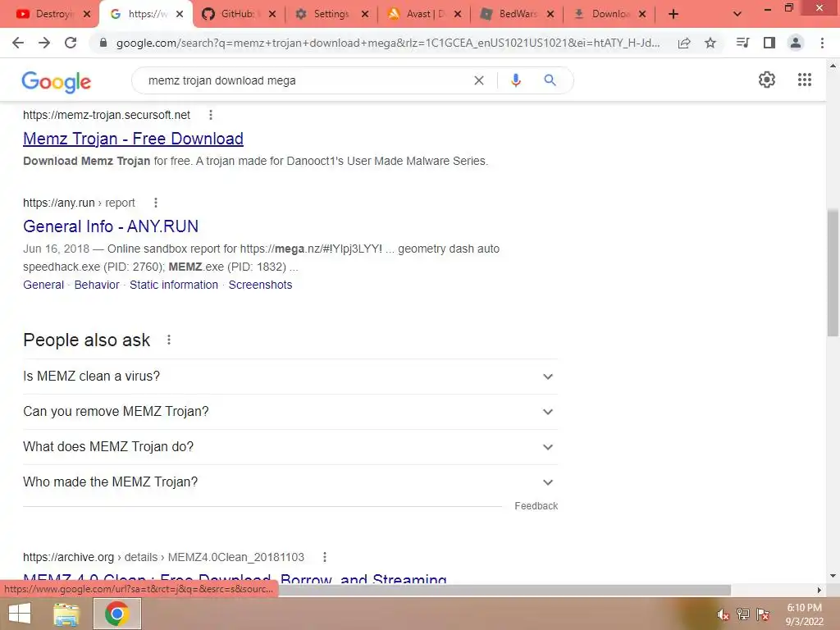Open Google quick settings gear

[x=767, y=80]
